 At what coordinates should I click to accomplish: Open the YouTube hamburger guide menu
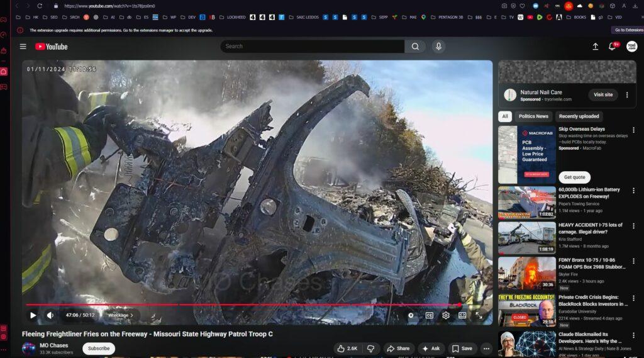pos(23,47)
